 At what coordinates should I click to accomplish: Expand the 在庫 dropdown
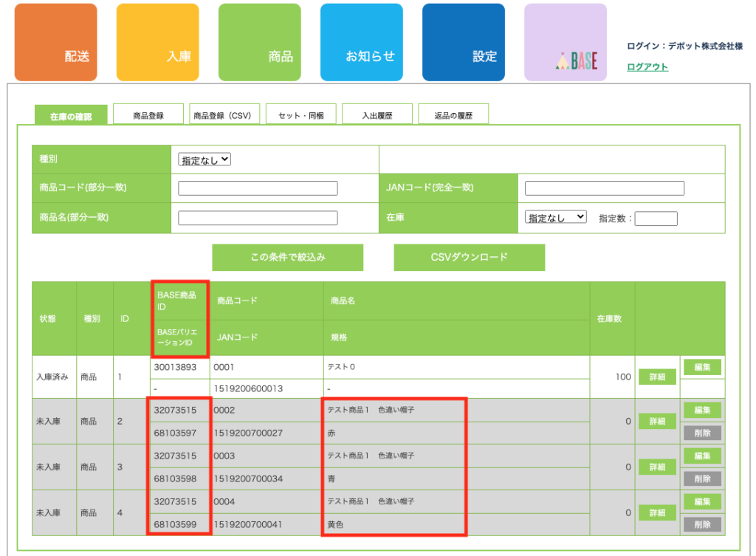coord(555,217)
